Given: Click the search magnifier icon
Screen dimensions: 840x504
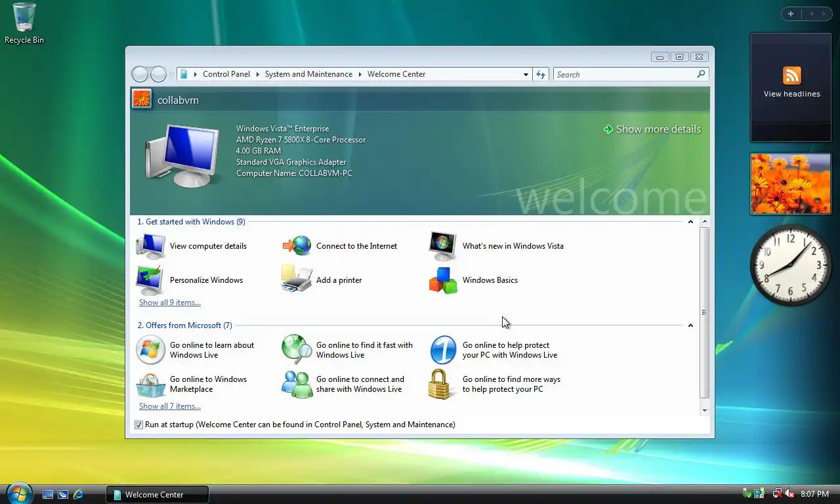Looking at the screenshot, I should [x=701, y=74].
